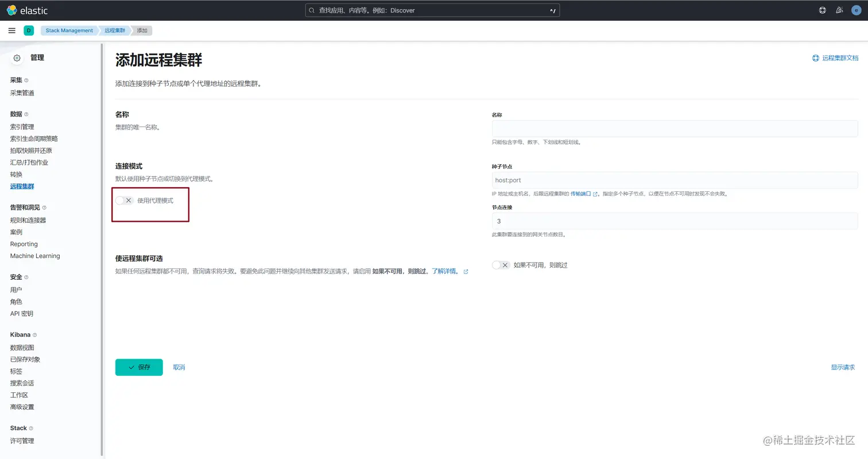868x459 pixels.
Task: Click 传输端口 link
Action: pyautogui.click(x=580, y=194)
